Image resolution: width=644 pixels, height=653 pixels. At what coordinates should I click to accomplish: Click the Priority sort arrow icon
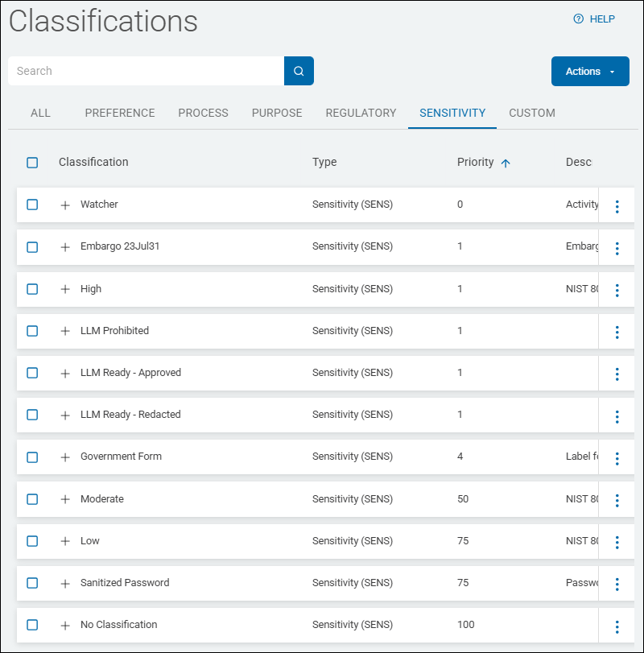pyautogui.click(x=506, y=163)
